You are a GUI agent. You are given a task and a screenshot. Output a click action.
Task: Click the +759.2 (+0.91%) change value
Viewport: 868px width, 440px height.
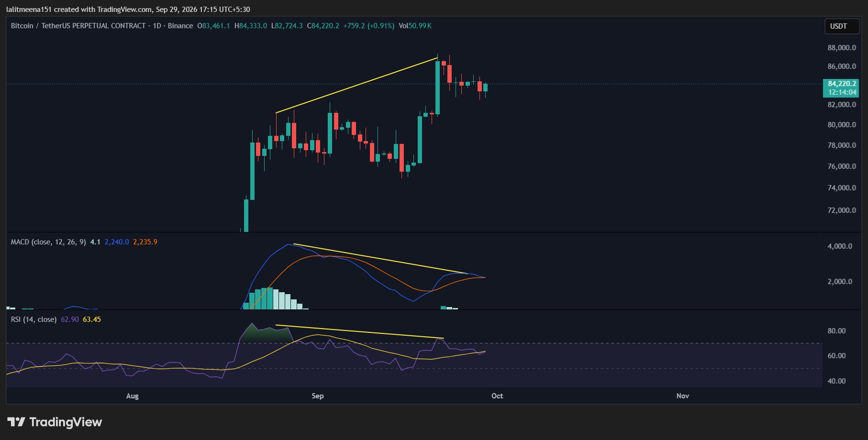369,26
